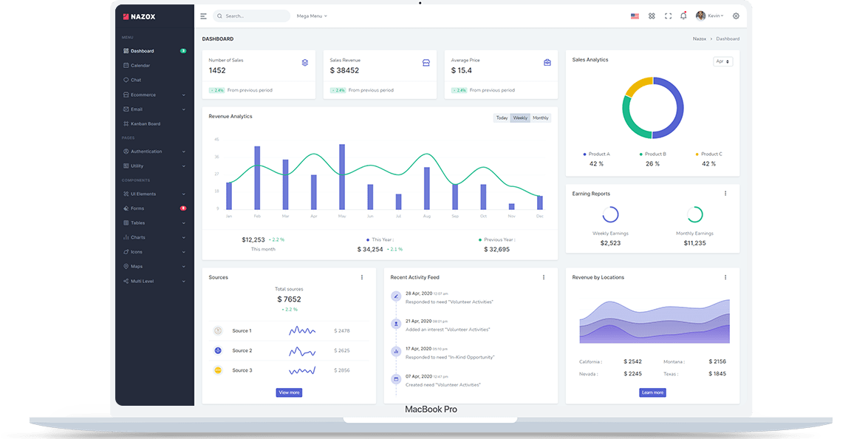Image resolution: width=868 pixels, height=439 pixels.
Task: Click the "$ 32,695" Previous Year value
Action: pos(496,250)
